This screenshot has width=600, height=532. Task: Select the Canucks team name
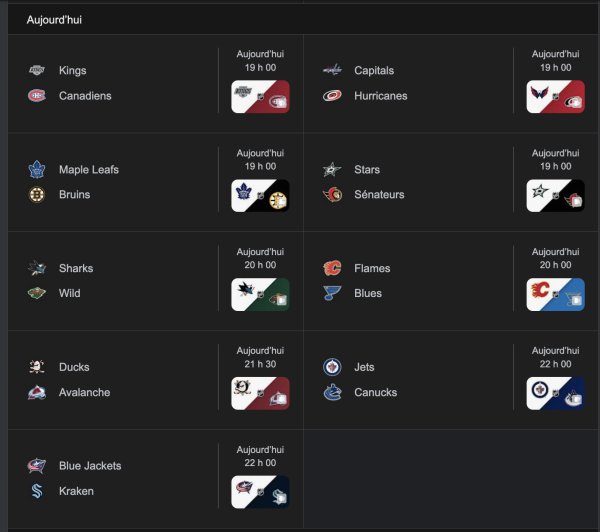375,393
